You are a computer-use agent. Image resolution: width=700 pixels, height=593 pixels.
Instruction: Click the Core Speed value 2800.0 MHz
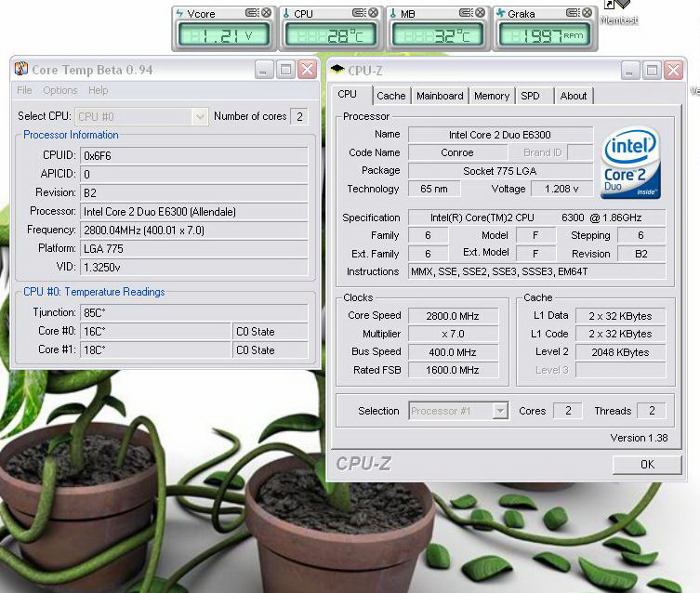(453, 316)
